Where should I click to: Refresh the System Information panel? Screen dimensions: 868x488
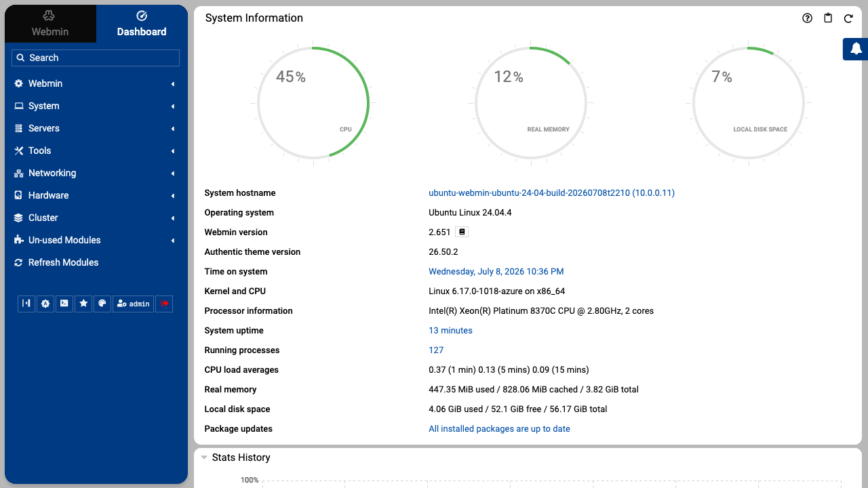point(848,18)
